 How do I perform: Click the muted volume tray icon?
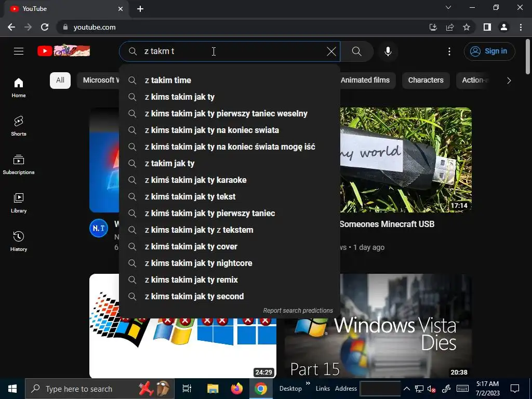[x=432, y=389]
